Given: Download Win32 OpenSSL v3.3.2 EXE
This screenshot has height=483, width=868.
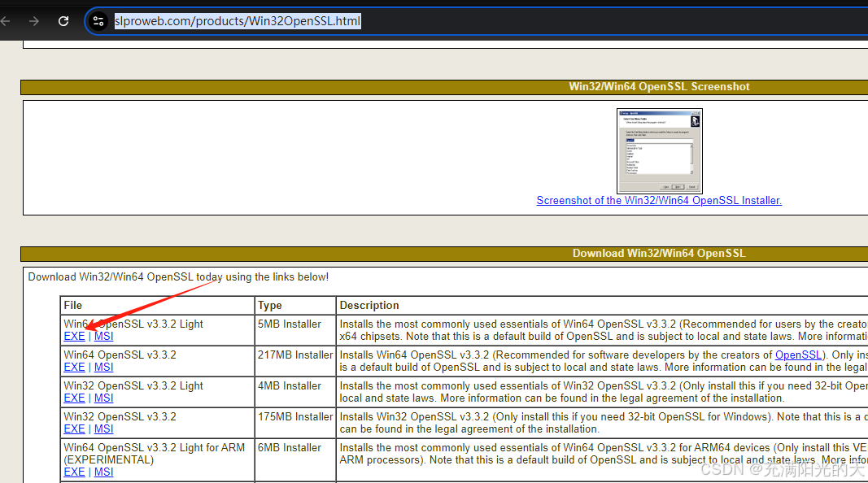Looking at the screenshot, I should pyautogui.click(x=74, y=429).
